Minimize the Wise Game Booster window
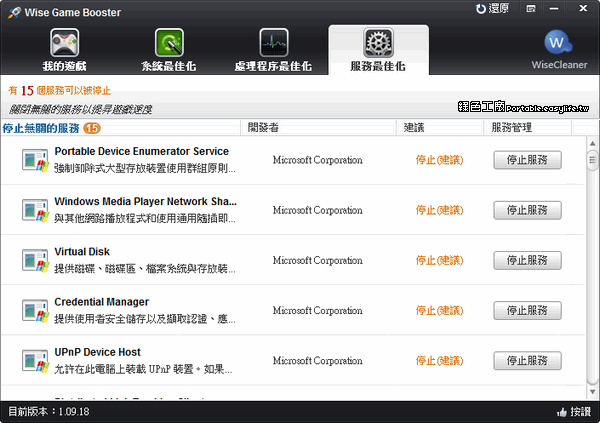 point(554,8)
